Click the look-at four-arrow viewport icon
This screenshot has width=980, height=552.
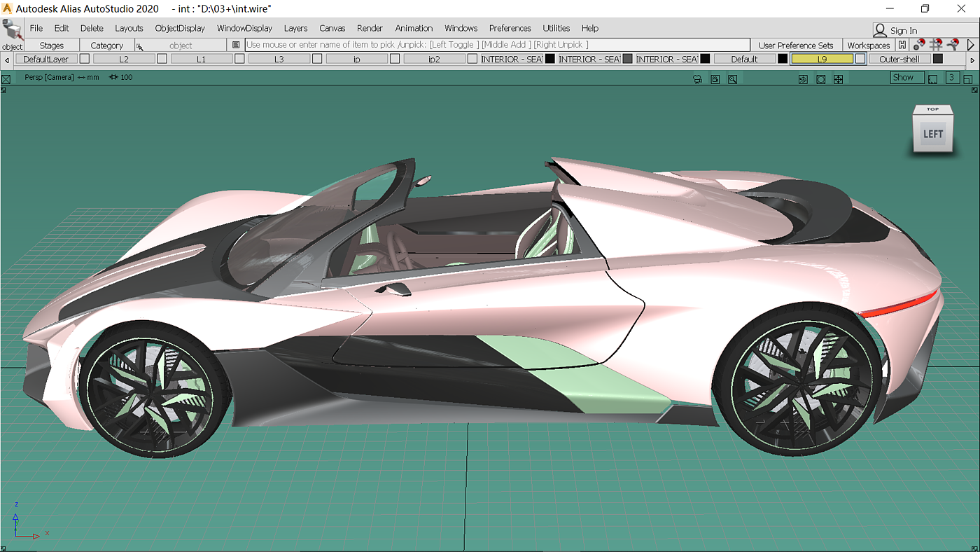[x=838, y=79]
